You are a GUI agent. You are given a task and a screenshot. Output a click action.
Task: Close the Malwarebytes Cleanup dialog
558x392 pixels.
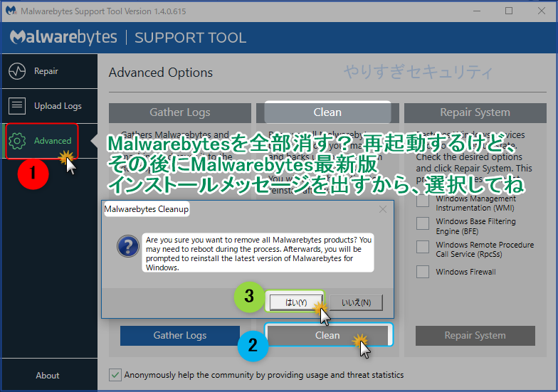[x=383, y=209]
